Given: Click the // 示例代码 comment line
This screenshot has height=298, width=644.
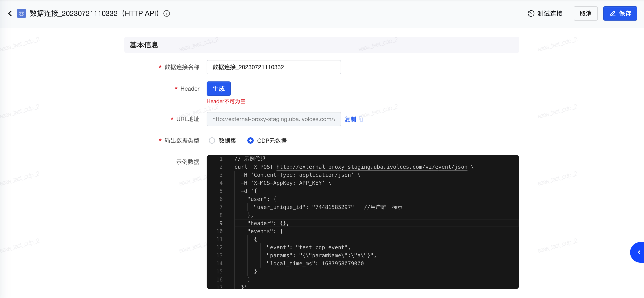Looking at the screenshot, I should point(250,159).
